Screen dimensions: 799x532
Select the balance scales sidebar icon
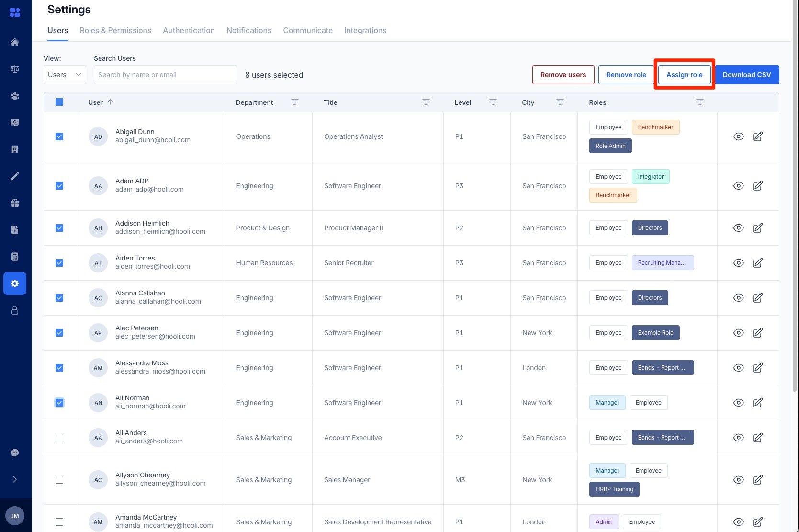coord(15,68)
